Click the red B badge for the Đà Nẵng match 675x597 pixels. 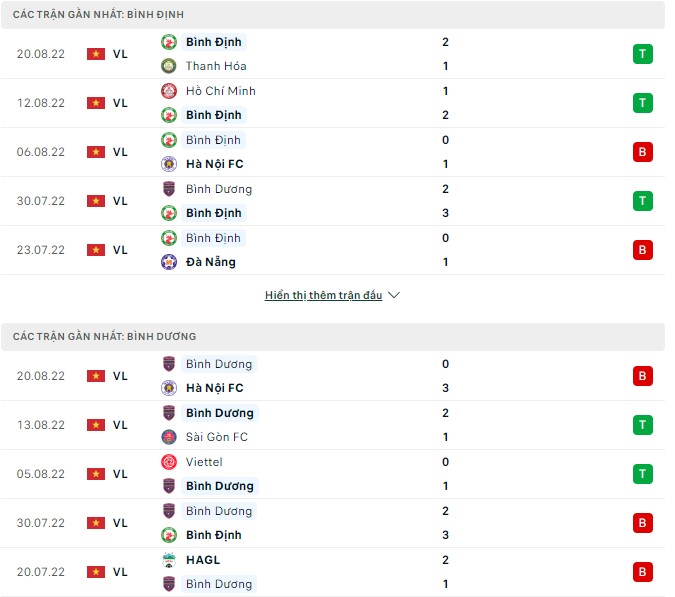(642, 250)
